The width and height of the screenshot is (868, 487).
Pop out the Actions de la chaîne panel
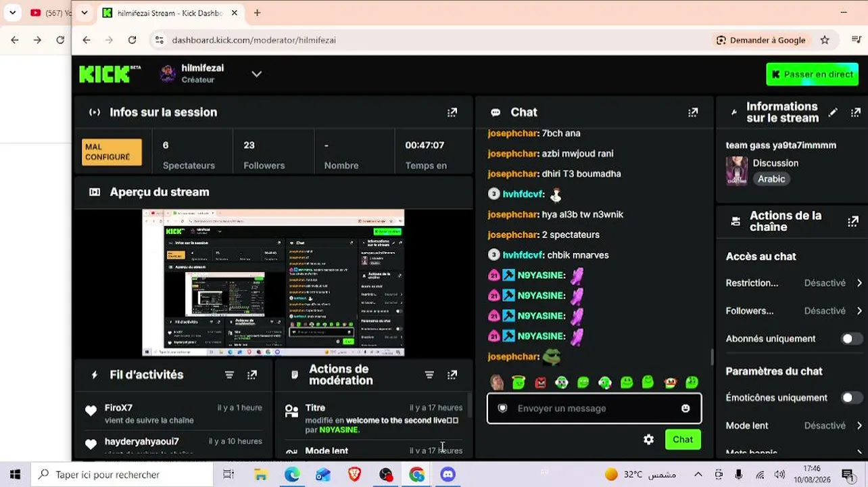coord(853,221)
